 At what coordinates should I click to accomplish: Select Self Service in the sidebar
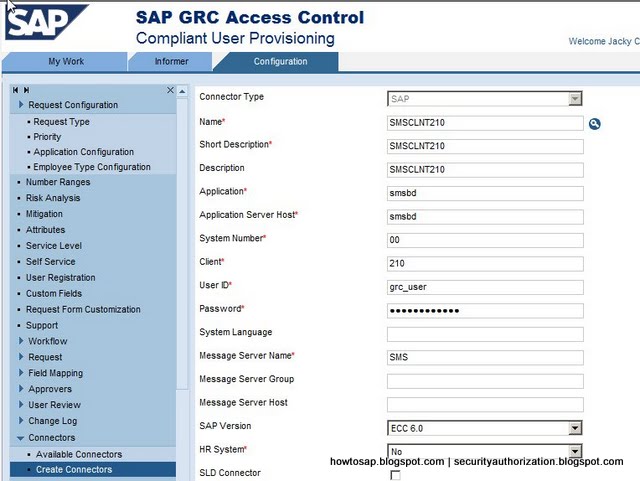point(51,262)
